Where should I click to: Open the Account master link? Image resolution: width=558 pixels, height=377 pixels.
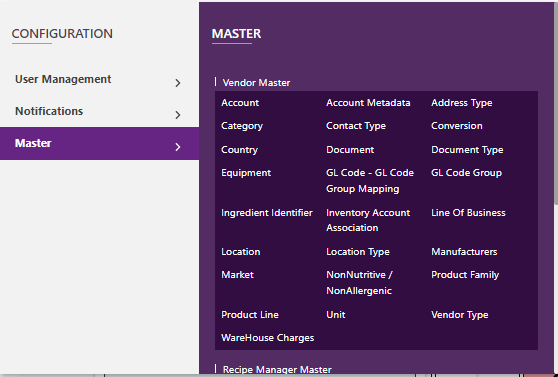click(x=240, y=103)
